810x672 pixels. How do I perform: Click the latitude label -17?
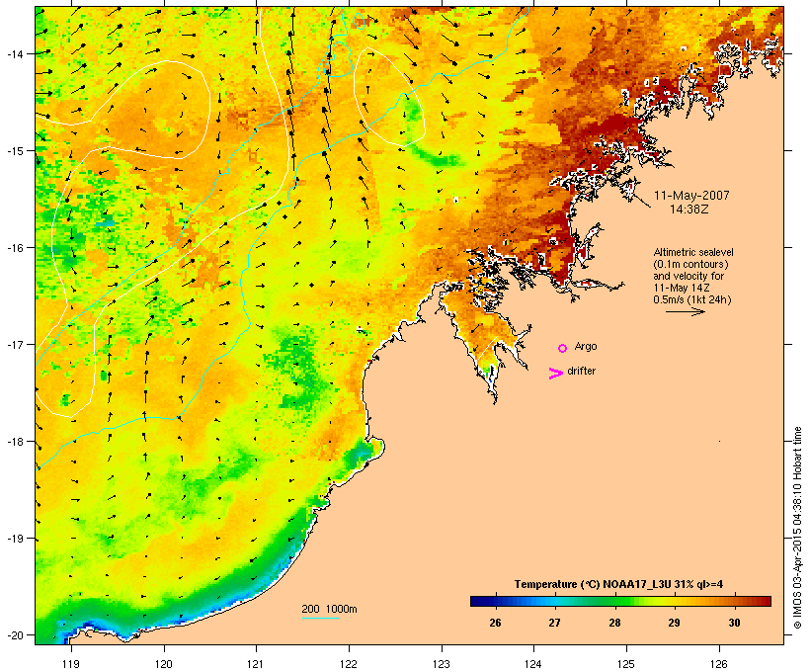click(x=14, y=345)
